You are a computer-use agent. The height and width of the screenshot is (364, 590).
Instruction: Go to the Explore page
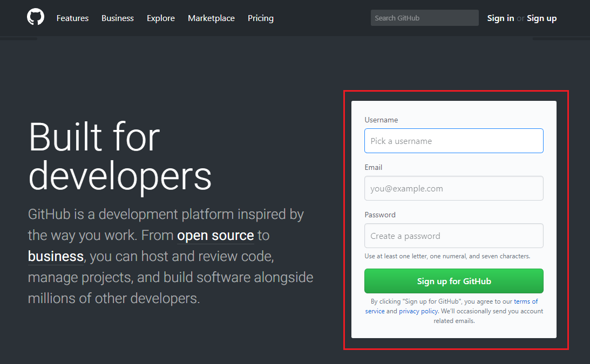(161, 18)
